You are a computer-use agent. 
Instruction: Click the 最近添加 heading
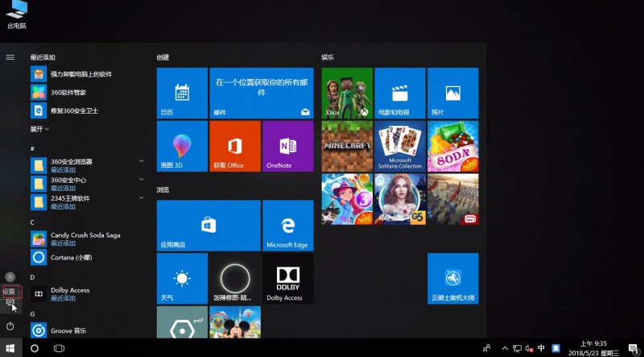43,57
